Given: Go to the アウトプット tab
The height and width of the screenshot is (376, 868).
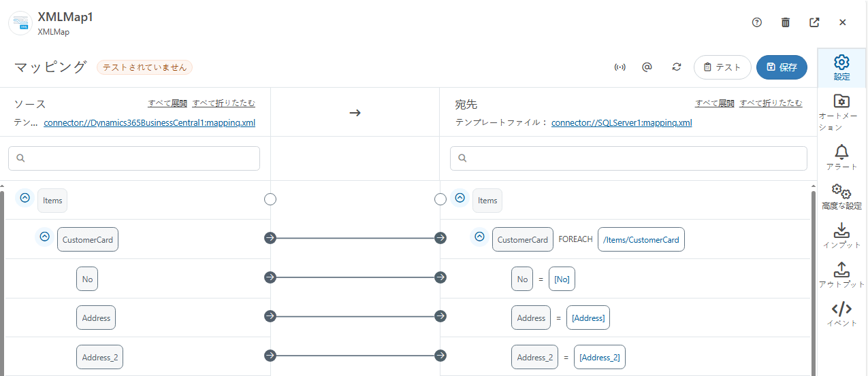Looking at the screenshot, I should (842, 275).
